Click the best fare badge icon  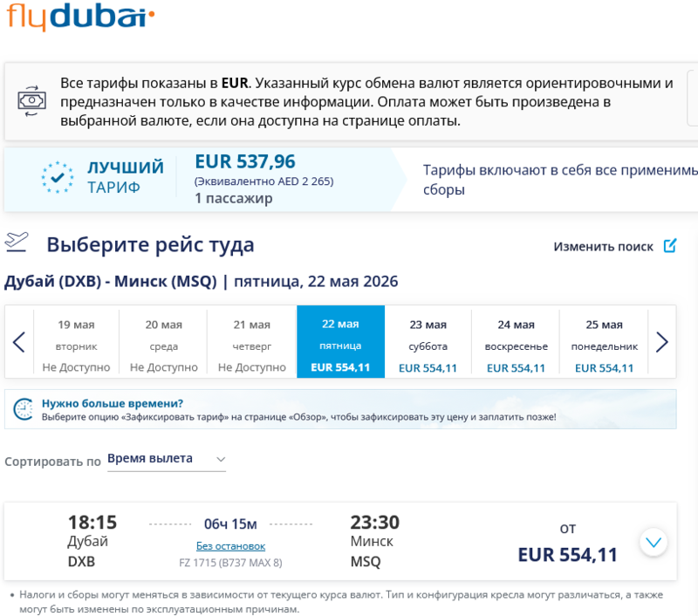click(x=57, y=177)
